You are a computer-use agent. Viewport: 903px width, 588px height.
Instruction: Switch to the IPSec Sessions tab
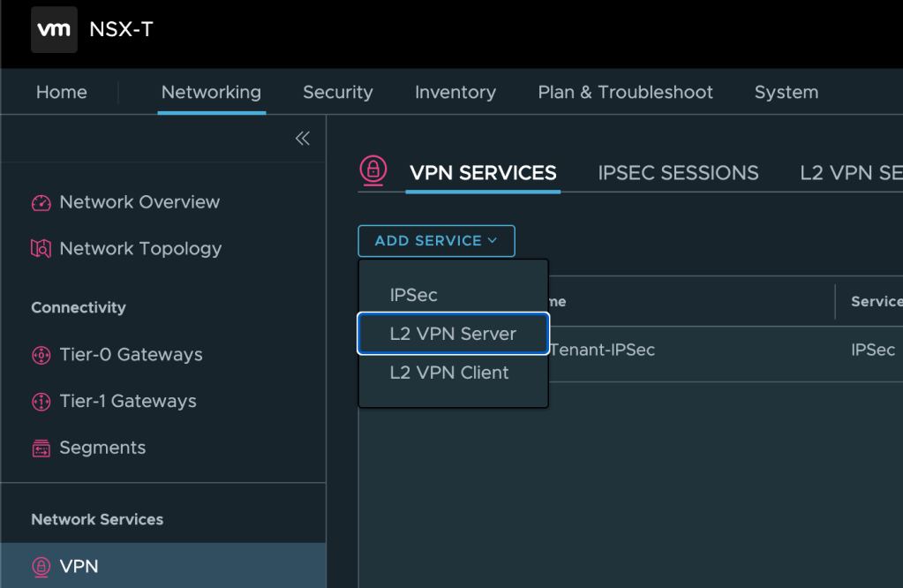pos(678,173)
